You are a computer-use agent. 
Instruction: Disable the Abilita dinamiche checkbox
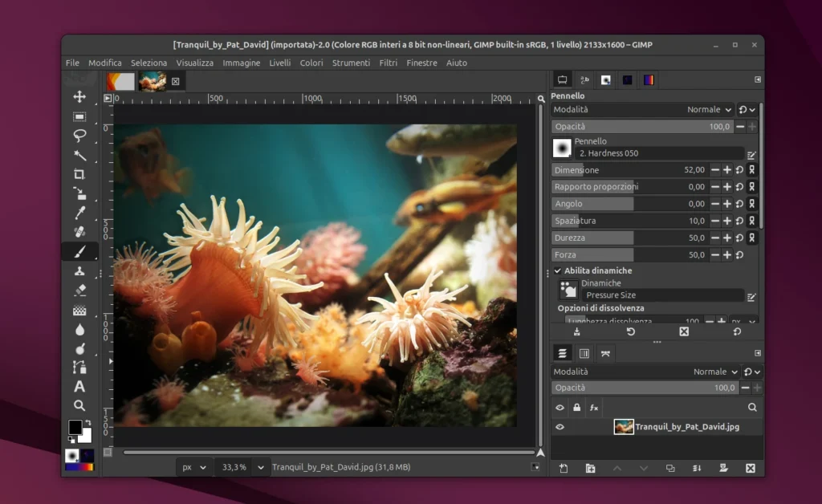tap(559, 270)
